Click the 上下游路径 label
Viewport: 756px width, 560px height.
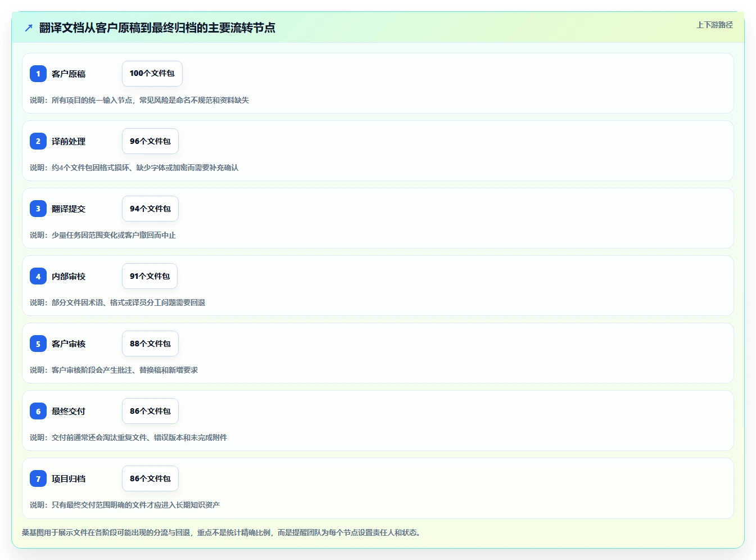pos(714,25)
